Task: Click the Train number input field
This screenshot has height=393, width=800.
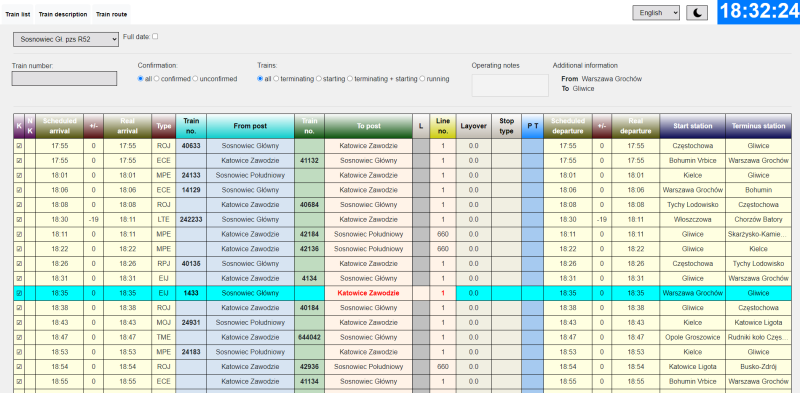Action: [64, 79]
